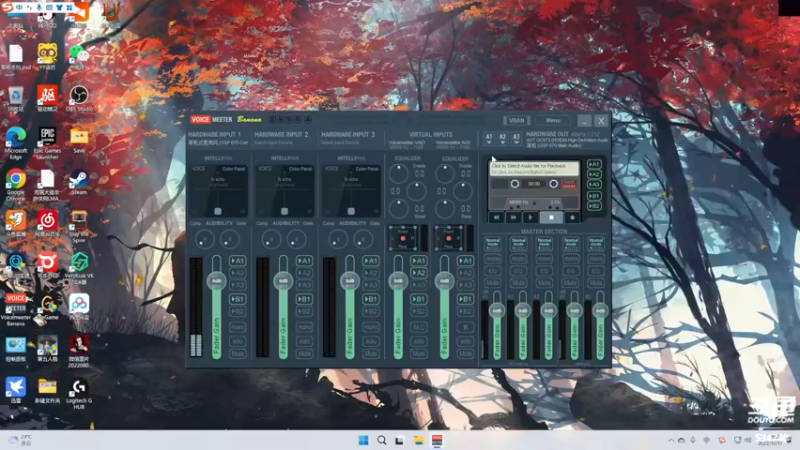The height and width of the screenshot is (450, 800).
Task: Open the A3 hardware output device dropdown
Action: pyautogui.click(x=516, y=139)
